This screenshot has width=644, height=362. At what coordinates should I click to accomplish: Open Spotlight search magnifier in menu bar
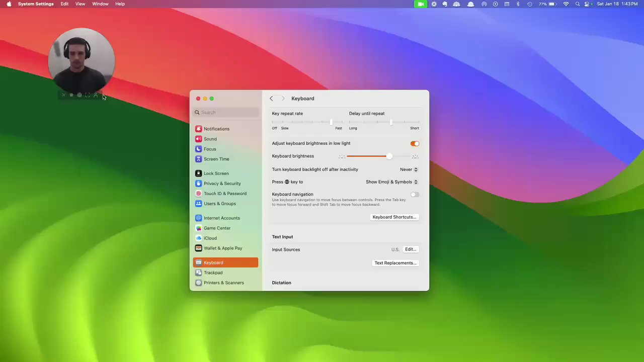(578, 4)
